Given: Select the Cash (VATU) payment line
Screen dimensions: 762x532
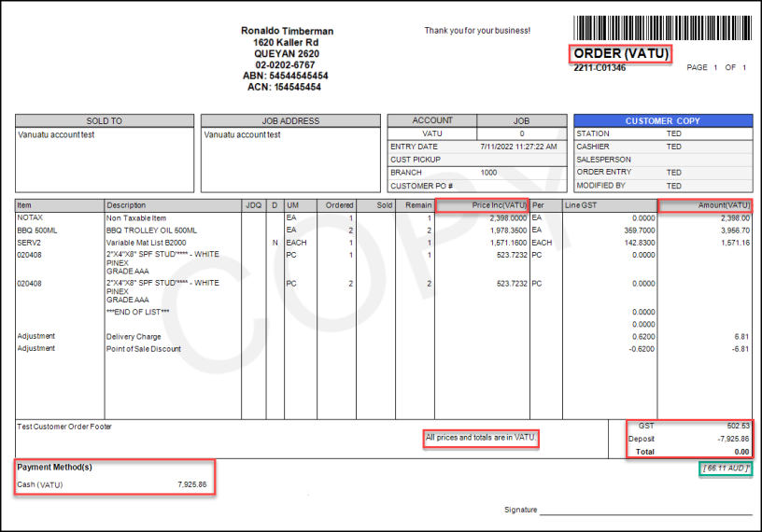Looking at the screenshot, I should tap(112, 485).
